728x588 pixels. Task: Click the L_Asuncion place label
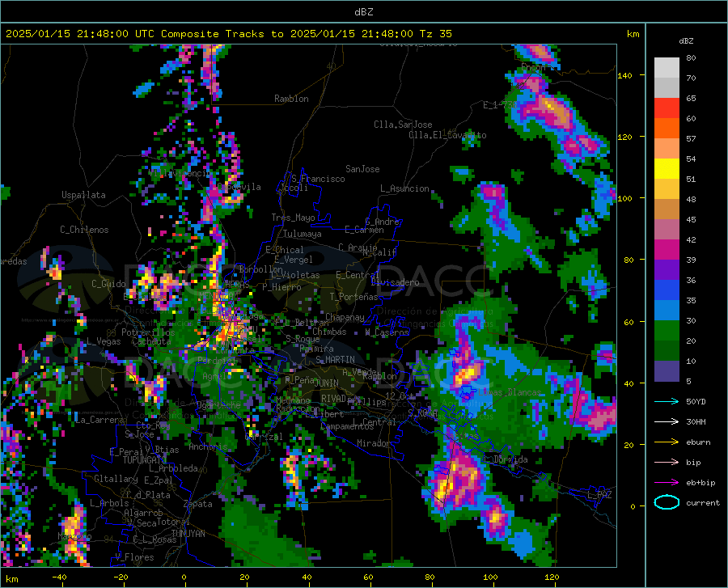point(404,188)
